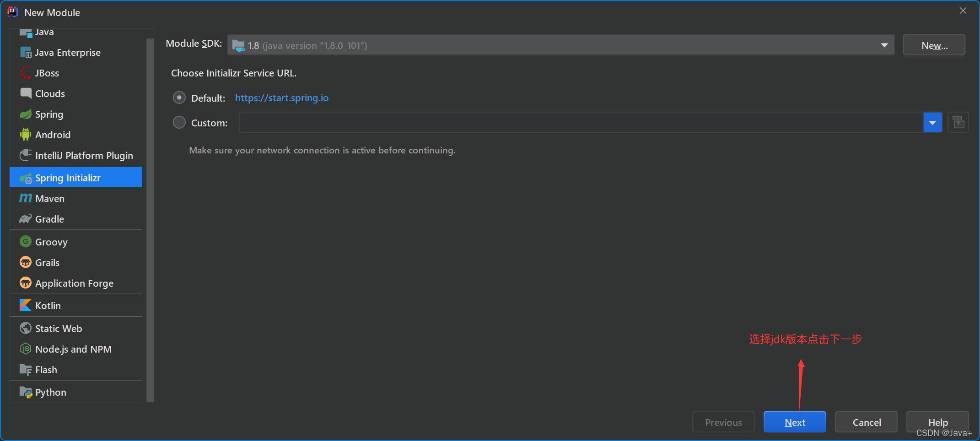Click the Module SDK label
This screenshot has width=980, height=441.
[x=194, y=44]
